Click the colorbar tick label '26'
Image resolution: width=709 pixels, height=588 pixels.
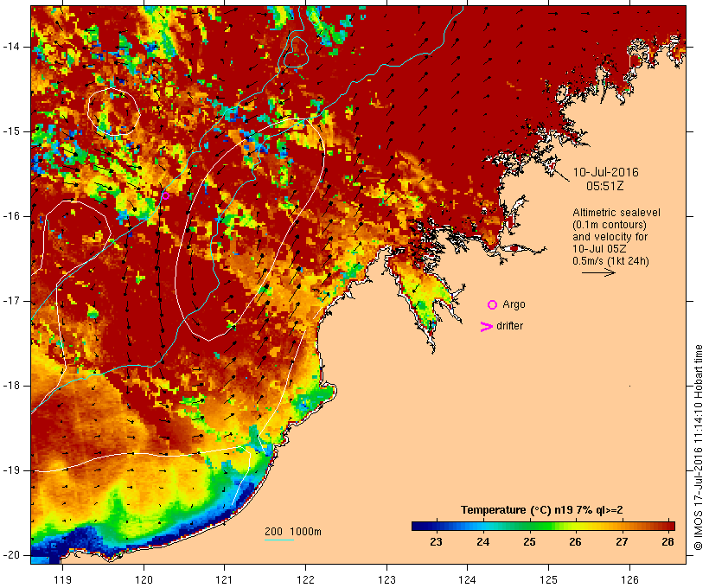pyautogui.click(x=575, y=542)
